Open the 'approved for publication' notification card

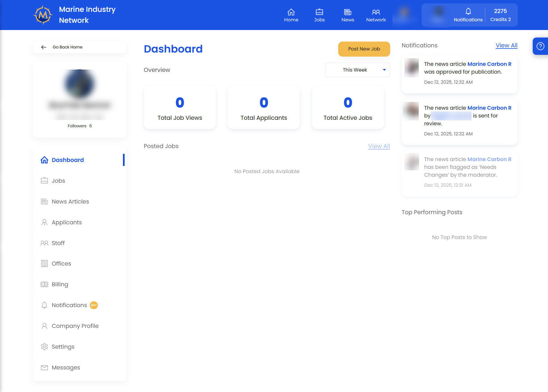pyautogui.click(x=459, y=74)
